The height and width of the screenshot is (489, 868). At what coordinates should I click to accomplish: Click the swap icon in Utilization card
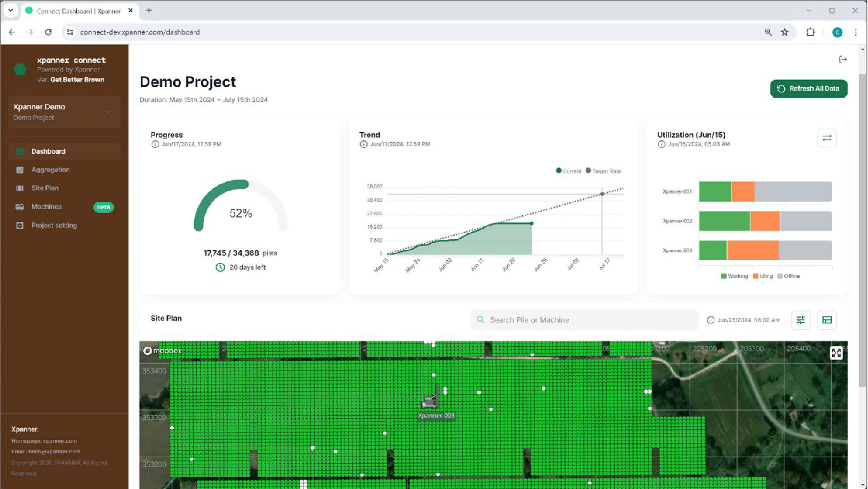[827, 138]
